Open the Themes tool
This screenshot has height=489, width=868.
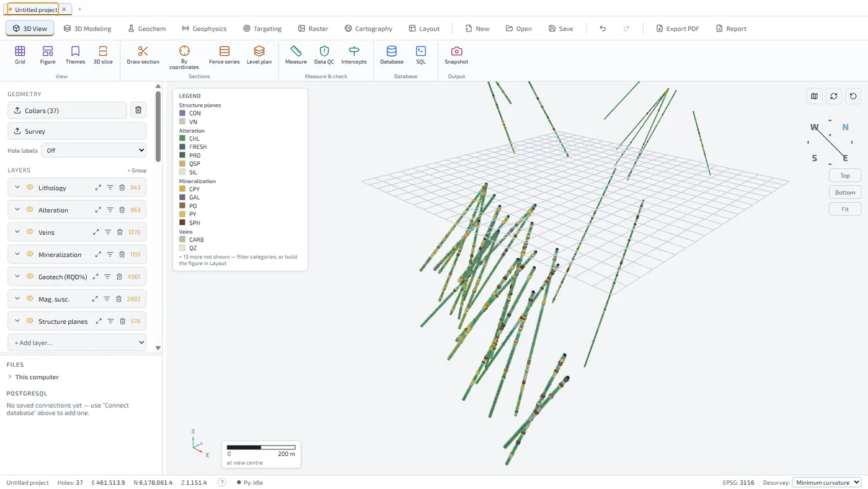(75, 55)
